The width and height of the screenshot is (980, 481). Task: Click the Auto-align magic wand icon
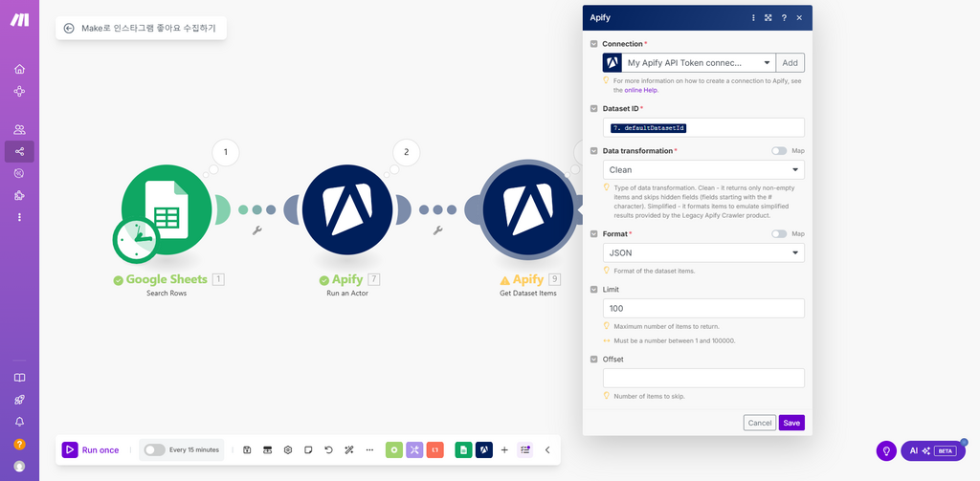tap(349, 449)
